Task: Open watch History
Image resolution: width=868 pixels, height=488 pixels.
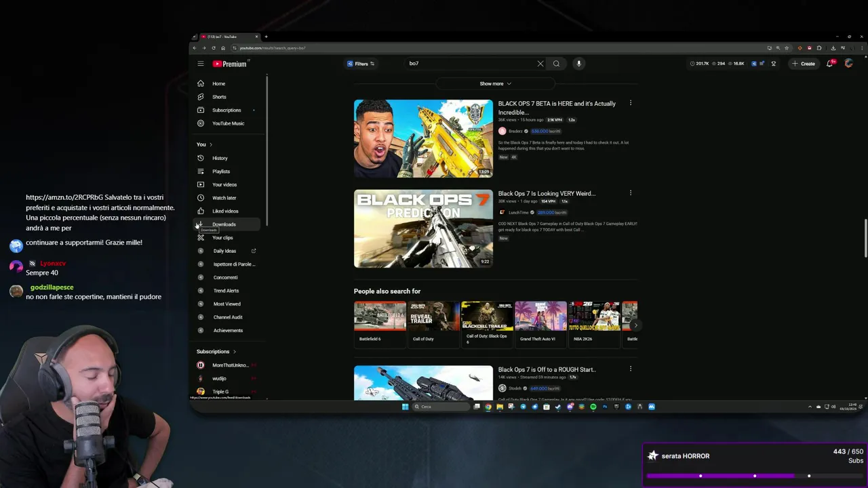Action: coord(228,158)
